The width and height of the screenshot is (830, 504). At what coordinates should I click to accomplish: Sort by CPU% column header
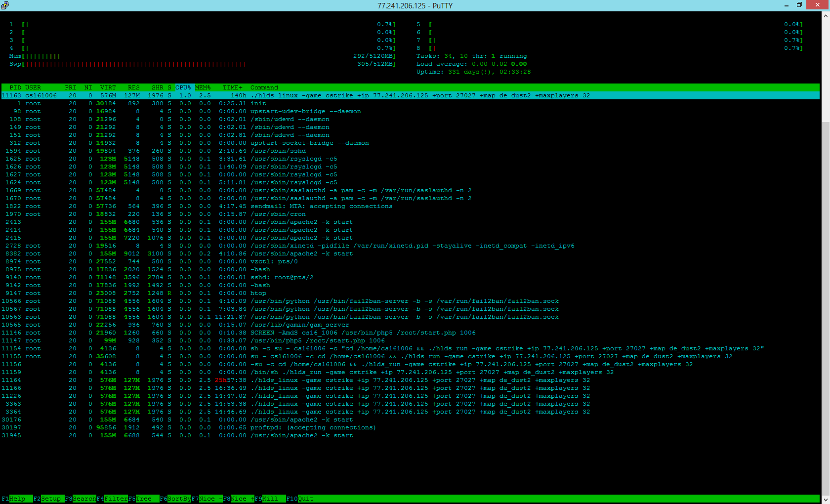click(x=183, y=87)
